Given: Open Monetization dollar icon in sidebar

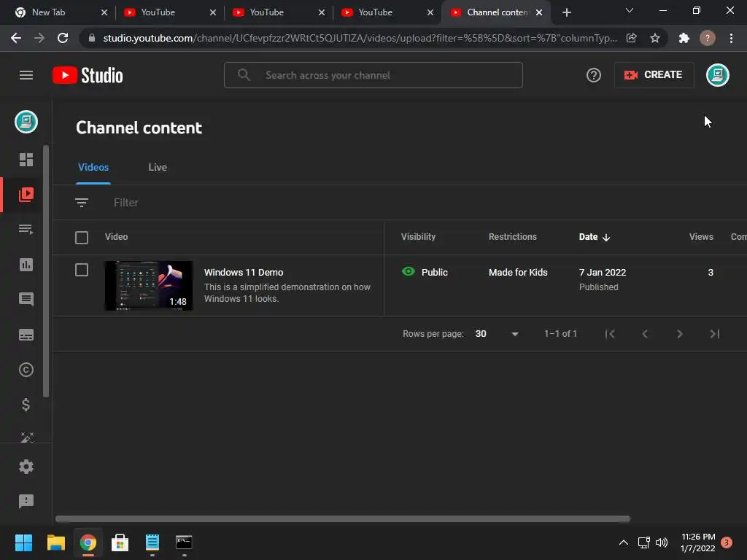Looking at the screenshot, I should 26,405.
